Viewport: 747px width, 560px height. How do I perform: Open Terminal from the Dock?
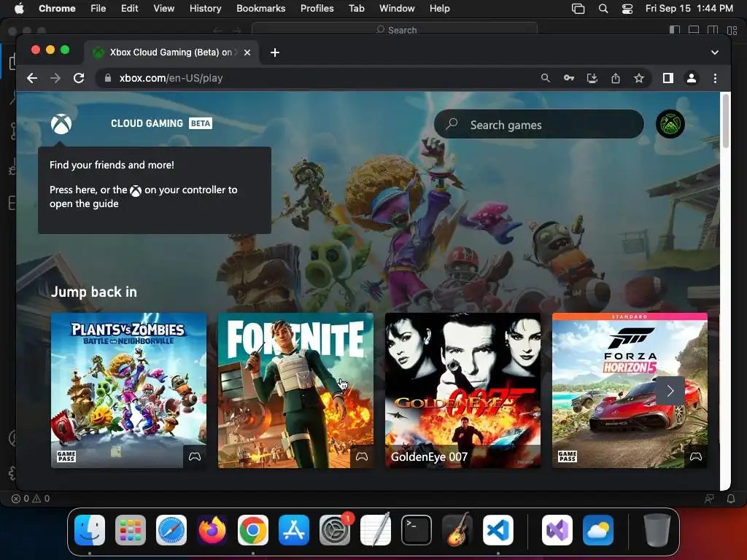point(417,530)
